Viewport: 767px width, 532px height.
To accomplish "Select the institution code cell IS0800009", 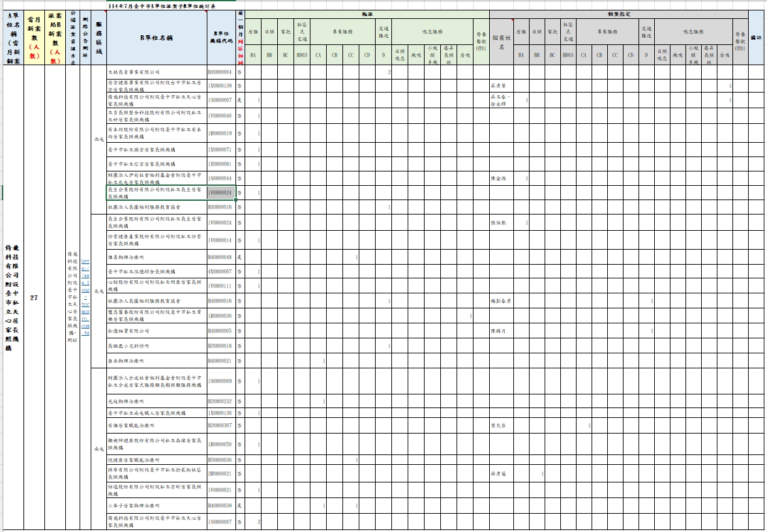I will tap(220, 381).
